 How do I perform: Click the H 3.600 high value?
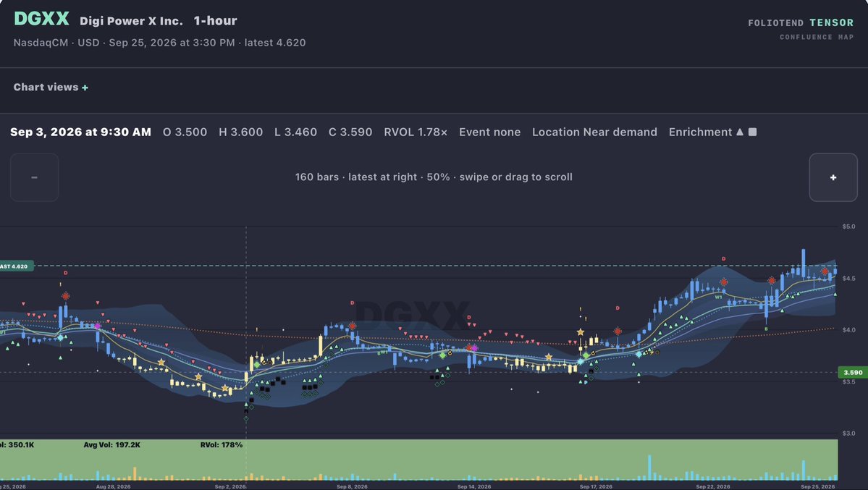tap(241, 132)
